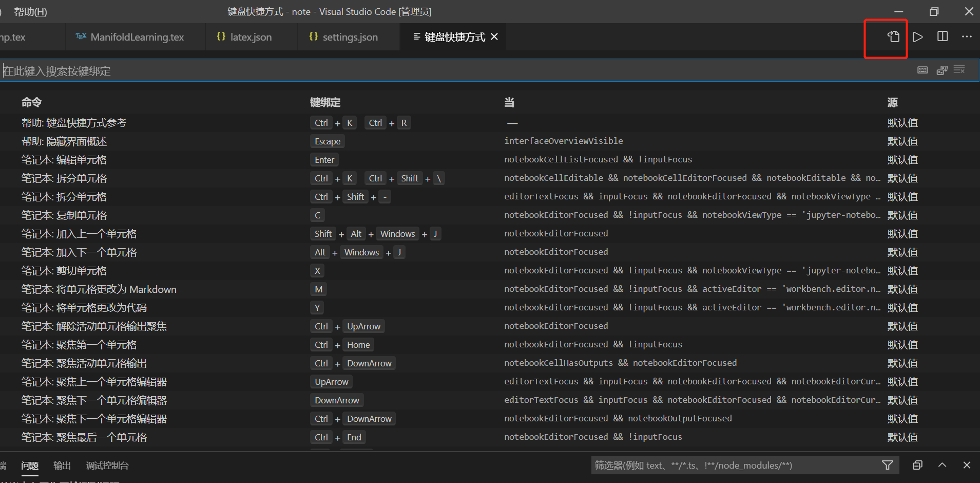Click 默认值 source for 编辑单元格 row
980x483 pixels.
(902, 160)
